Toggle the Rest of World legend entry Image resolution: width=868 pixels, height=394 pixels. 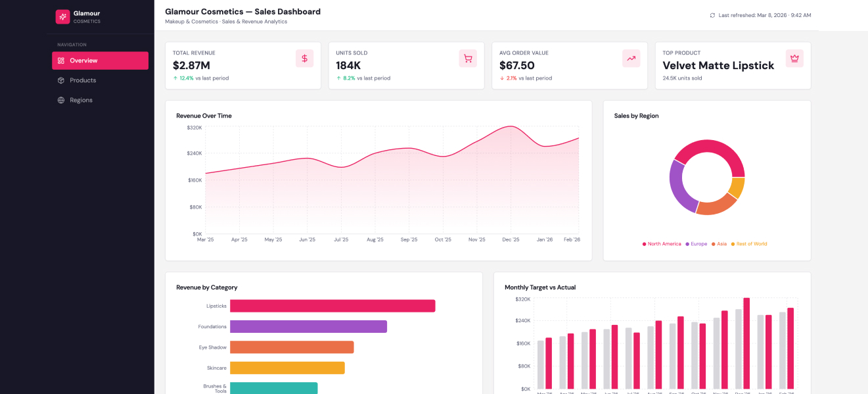(750, 244)
